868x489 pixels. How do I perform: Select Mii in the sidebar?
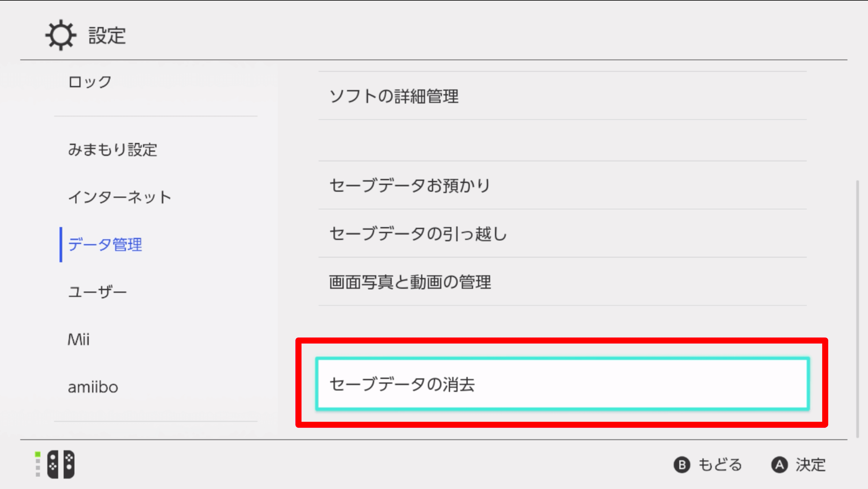point(79,339)
